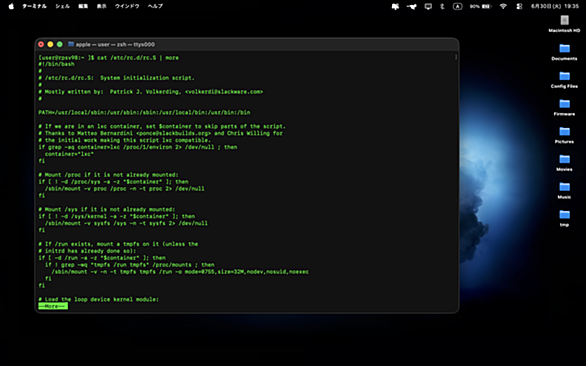Open the シェル menu
This screenshot has height=366, width=586.
62,6
